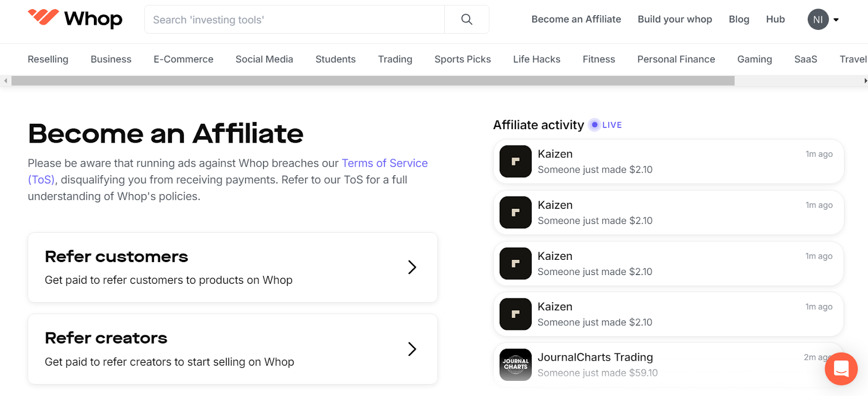Click the LIVE indicator dot
868x396 pixels.
pyautogui.click(x=595, y=125)
